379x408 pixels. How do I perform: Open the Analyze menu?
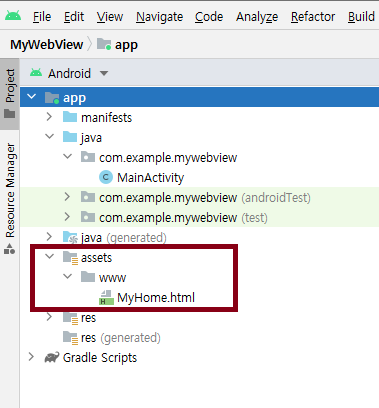pos(257,17)
